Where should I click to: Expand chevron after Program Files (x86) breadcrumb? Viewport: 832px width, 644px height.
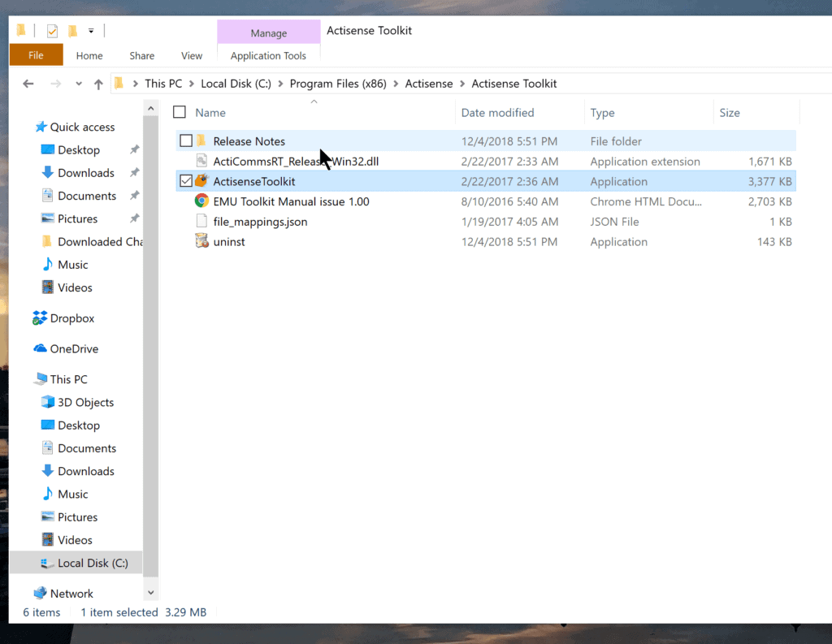[x=396, y=84]
